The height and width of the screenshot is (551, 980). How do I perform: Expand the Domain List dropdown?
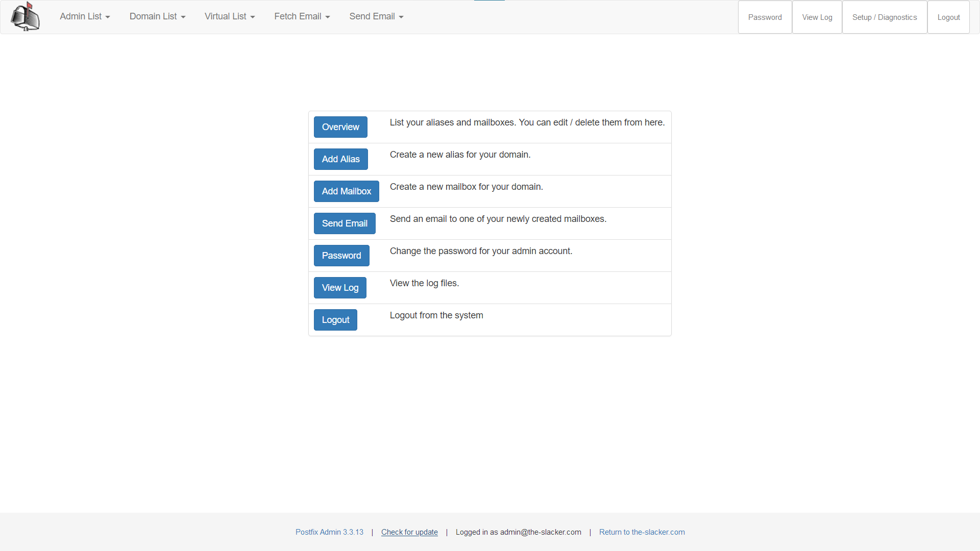coord(157,16)
